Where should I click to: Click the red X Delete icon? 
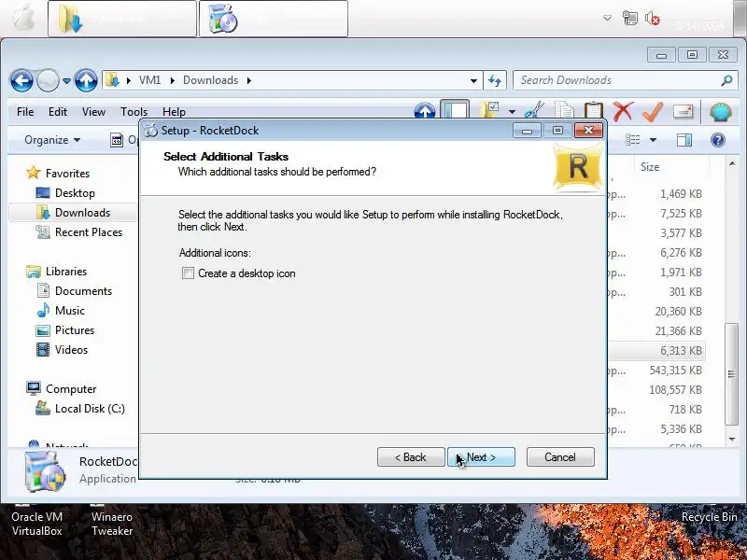tap(623, 112)
